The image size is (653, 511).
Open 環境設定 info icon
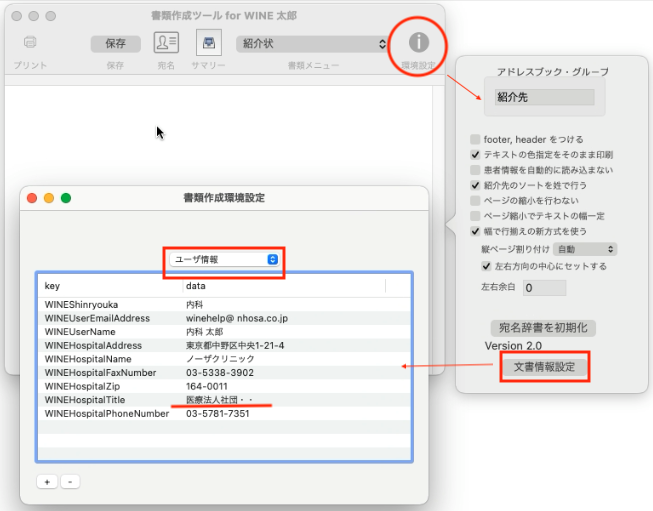(420, 42)
